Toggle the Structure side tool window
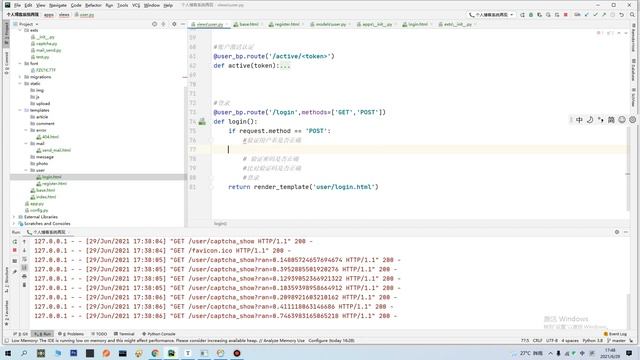 click(x=6, y=279)
